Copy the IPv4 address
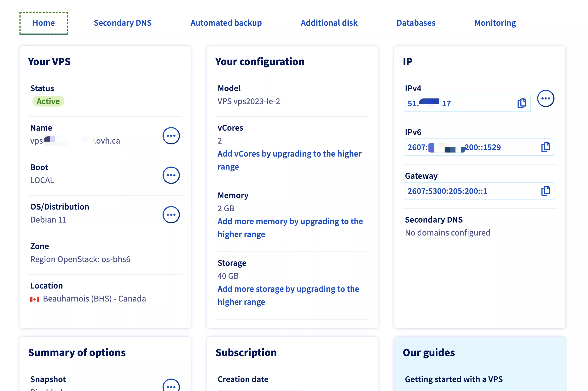The width and height of the screenshot is (588, 391). (x=522, y=103)
